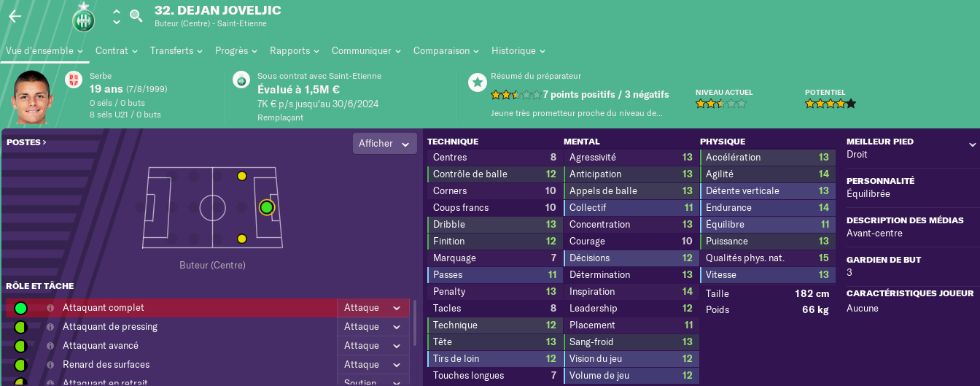Screen dimensions: 980x386
Task: Open the Transferts menu
Action: [176, 51]
